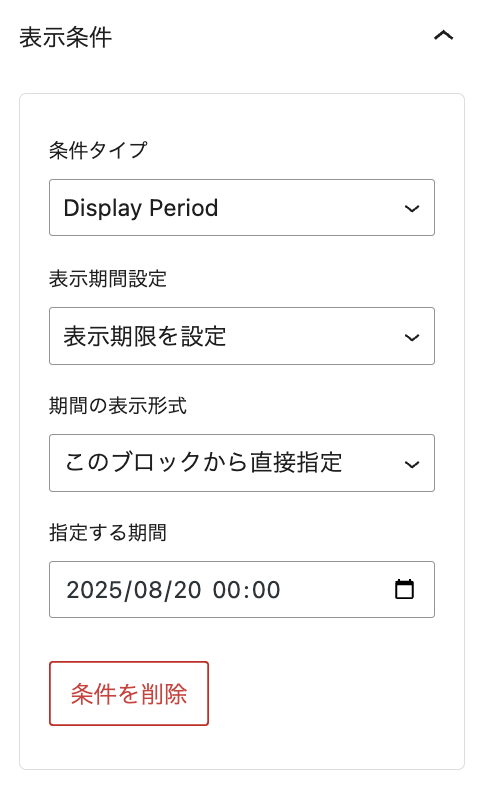Open the calendar date picker icon

(x=404, y=589)
